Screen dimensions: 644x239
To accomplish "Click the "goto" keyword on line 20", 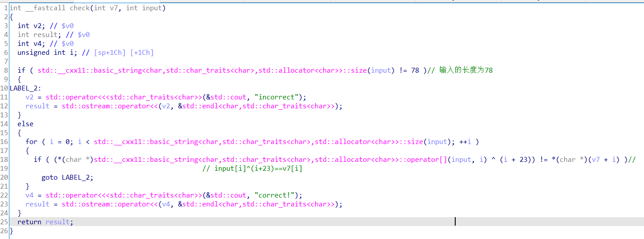I will point(50,177).
